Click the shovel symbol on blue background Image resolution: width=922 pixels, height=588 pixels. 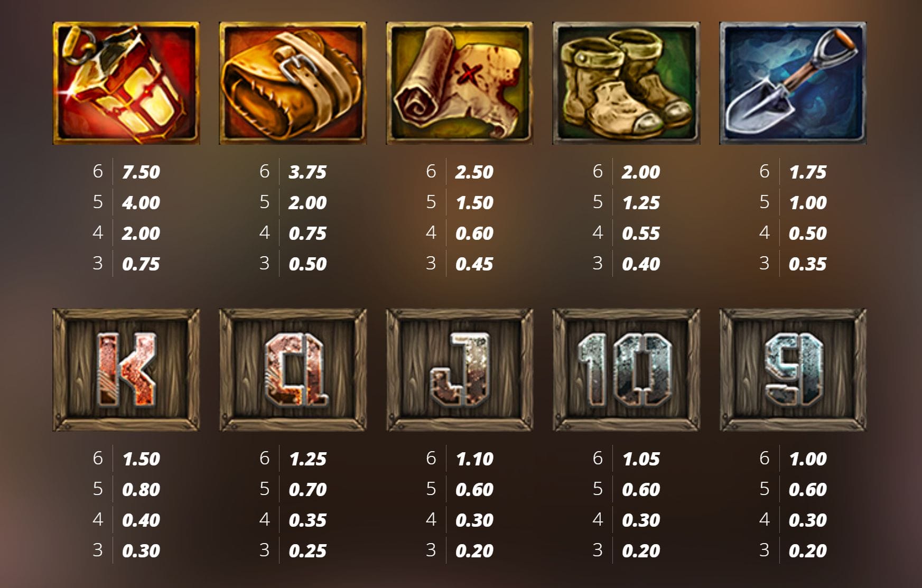(x=793, y=83)
